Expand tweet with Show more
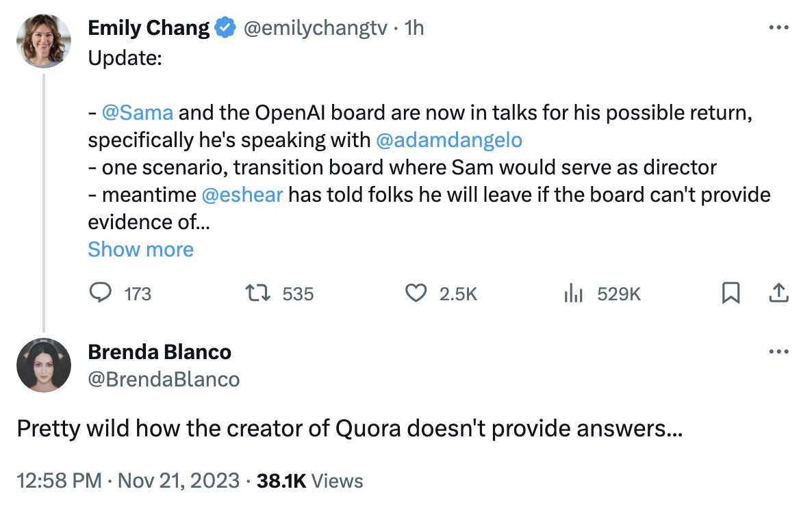The image size is (812, 513). point(140,250)
